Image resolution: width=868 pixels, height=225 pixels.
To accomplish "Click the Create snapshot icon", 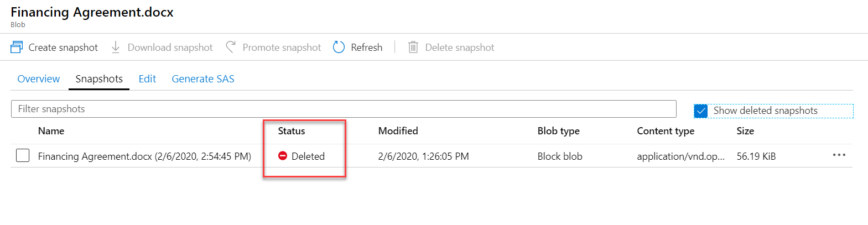I will (x=17, y=48).
